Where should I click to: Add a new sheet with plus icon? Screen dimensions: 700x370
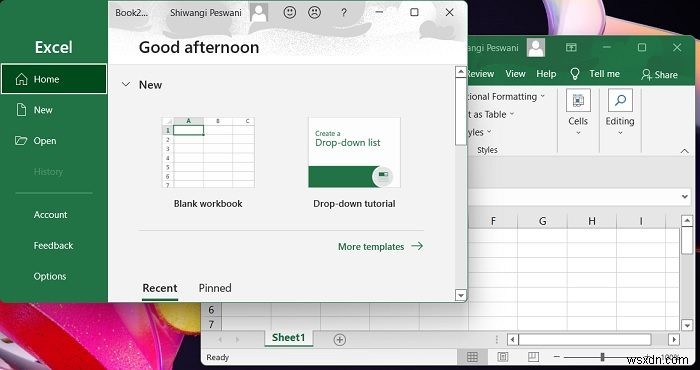(x=340, y=340)
